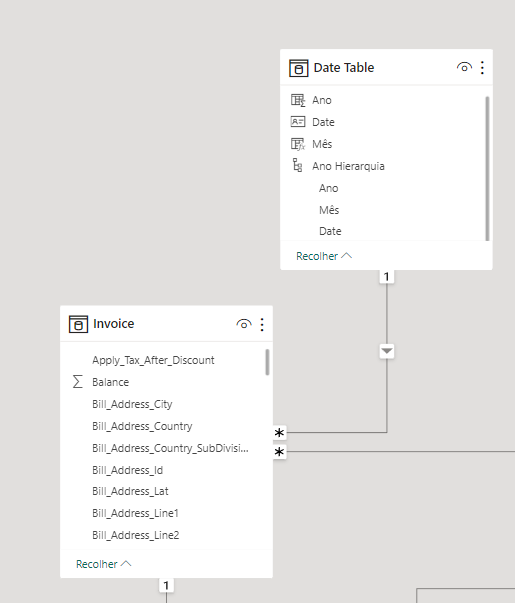Viewport: 515px width, 603px height.
Task: Select Bill_Address_City field
Action: click(132, 404)
